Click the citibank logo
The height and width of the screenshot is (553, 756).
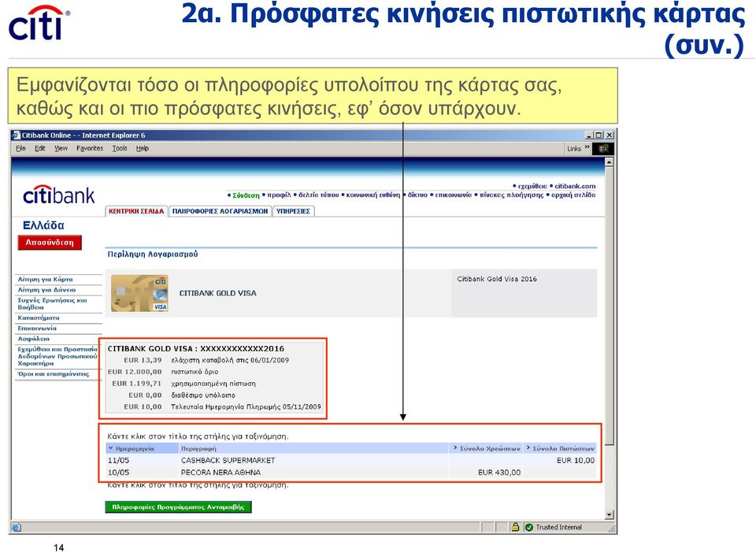[x=59, y=195]
